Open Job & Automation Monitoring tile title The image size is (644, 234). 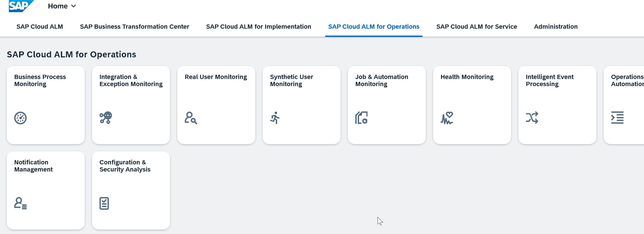382,81
